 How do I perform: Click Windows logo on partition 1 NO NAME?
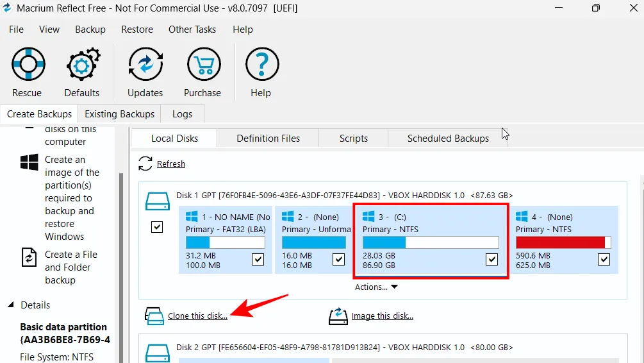coord(192,216)
